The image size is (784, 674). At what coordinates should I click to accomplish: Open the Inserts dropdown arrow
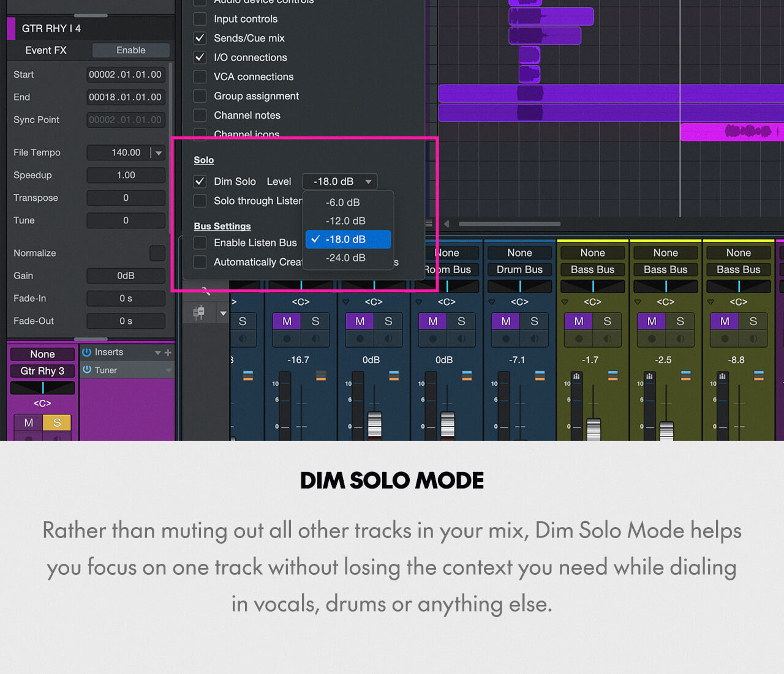157,353
